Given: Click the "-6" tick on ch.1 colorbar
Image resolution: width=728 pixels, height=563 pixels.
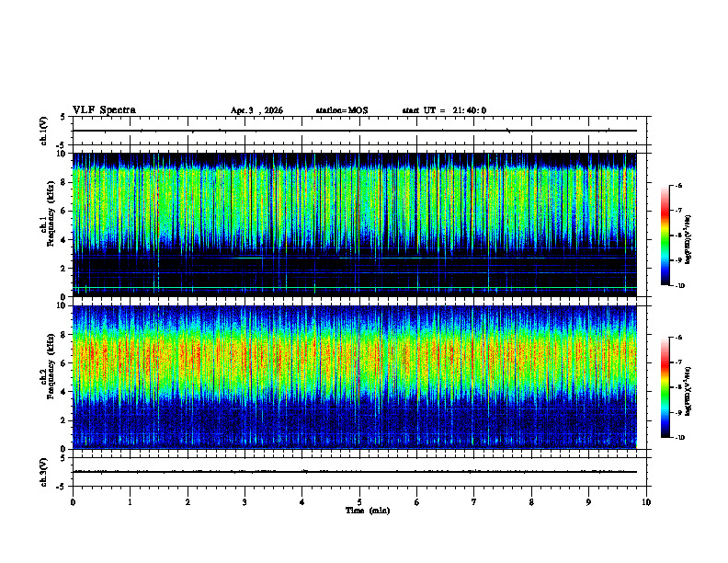Looking at the screenshot, I should click(678, 185).
